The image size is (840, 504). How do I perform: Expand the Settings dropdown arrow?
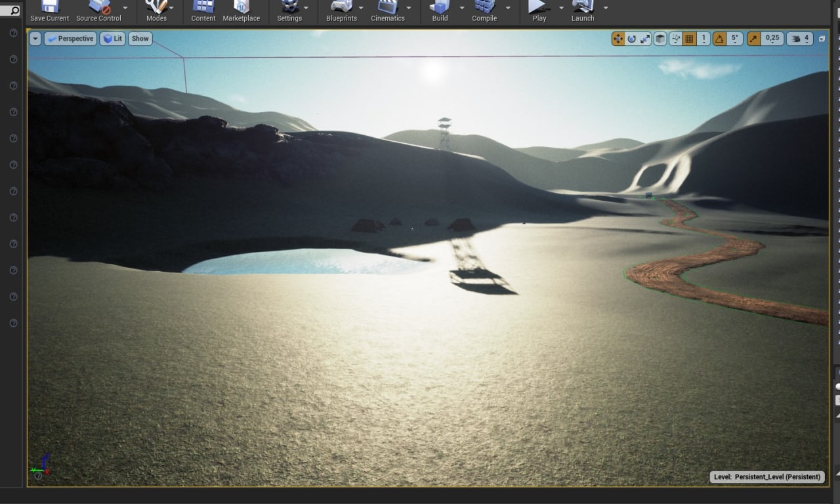tap(306, 8)
